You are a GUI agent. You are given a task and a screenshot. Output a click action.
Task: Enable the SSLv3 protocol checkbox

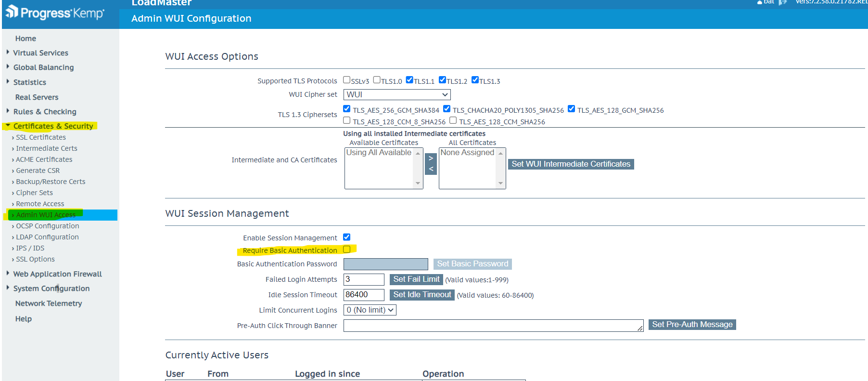coord(346,80)
